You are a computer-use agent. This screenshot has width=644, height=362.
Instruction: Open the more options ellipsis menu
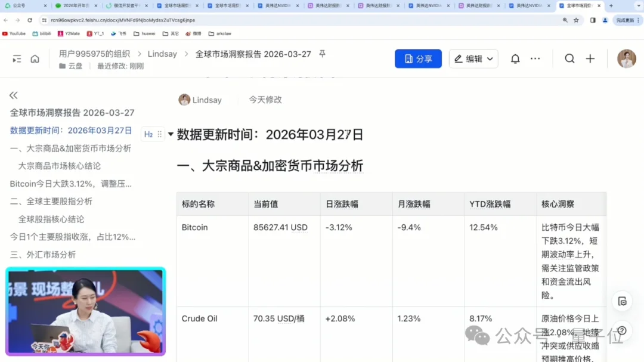535,58
